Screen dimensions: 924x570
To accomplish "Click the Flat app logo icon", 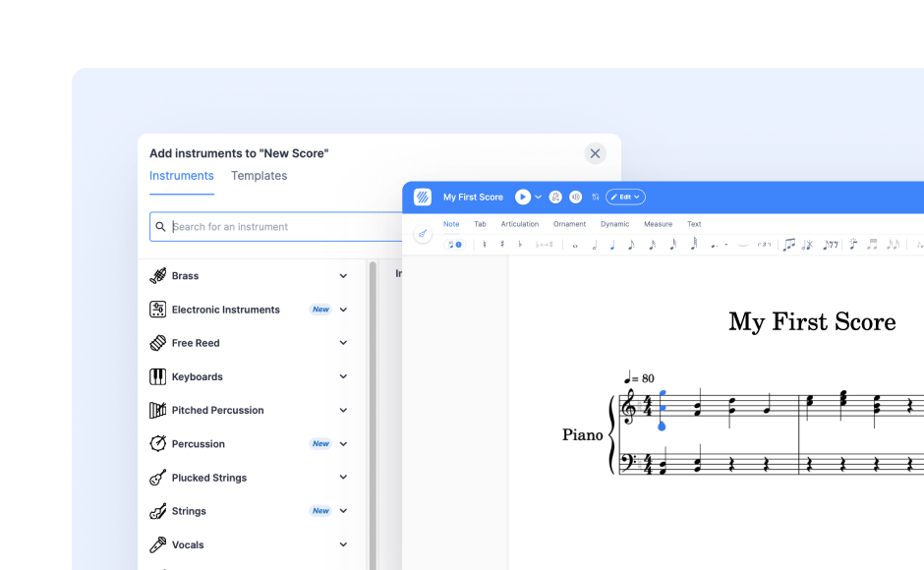I will [x=423, y=197].
